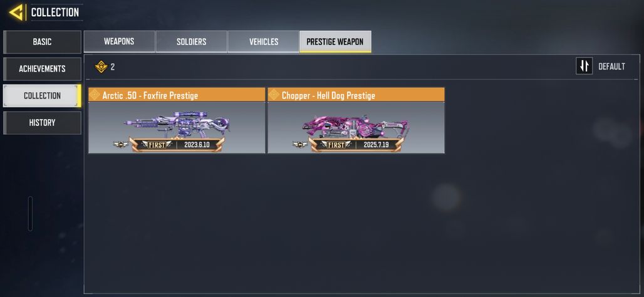
Task: Click the FIRST 2025.7.19 badge on Chopper
Action: point(356,145)
